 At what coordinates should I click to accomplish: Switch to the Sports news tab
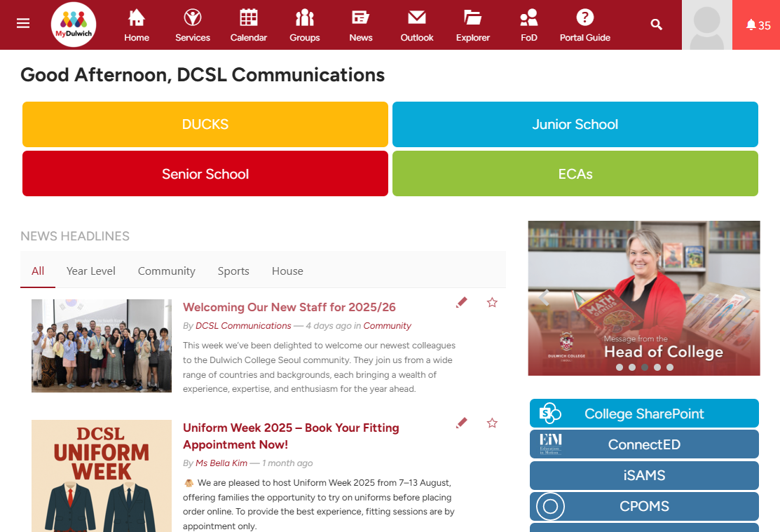(x=233, y=271)
